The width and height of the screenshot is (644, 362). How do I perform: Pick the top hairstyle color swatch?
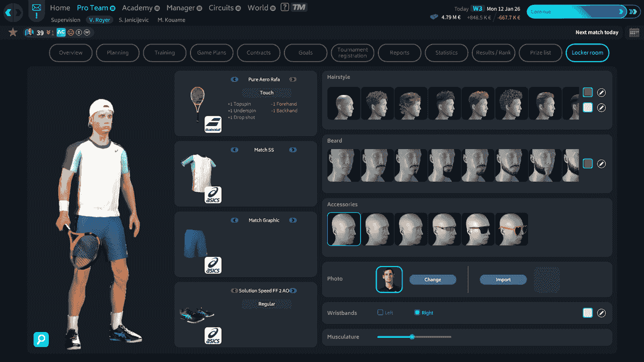(x=588, y=92)
